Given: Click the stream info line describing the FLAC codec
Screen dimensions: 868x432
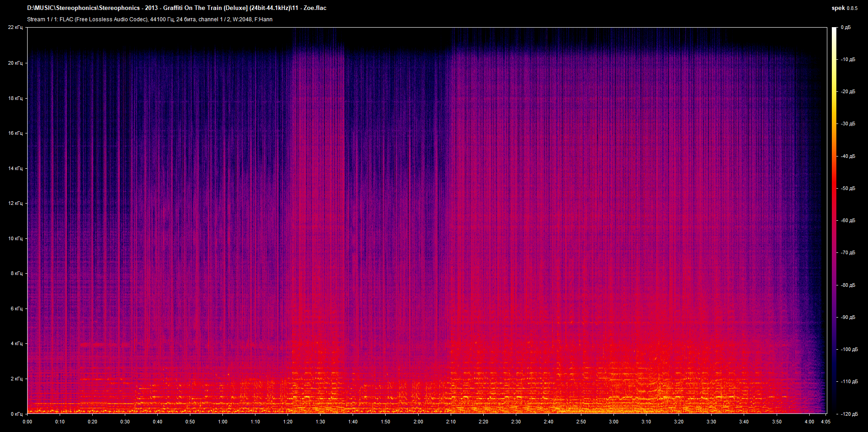Looking at the screenshot, I should pos(150,19).
